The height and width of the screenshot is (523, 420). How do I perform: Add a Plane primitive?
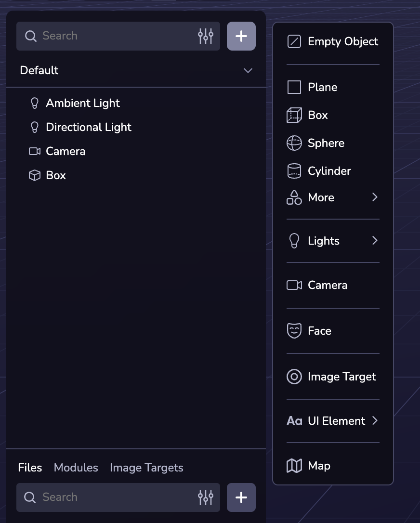[333, 87]
